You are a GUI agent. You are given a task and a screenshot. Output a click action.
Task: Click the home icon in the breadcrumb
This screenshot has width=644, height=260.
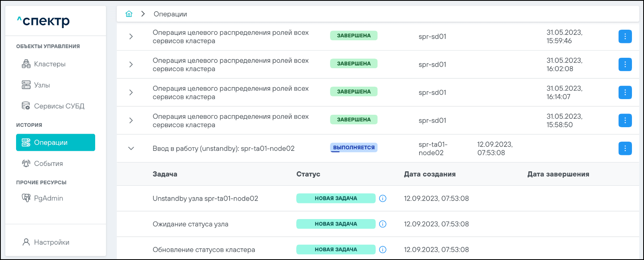(129, 14)
